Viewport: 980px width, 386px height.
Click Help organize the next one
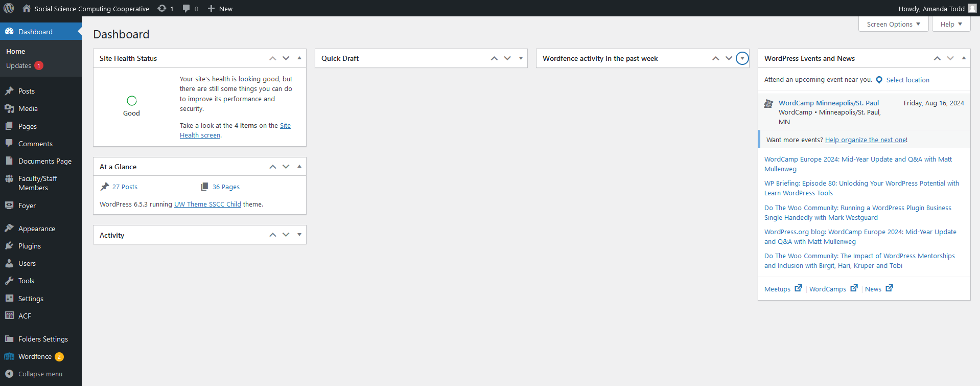pos(866,140)
